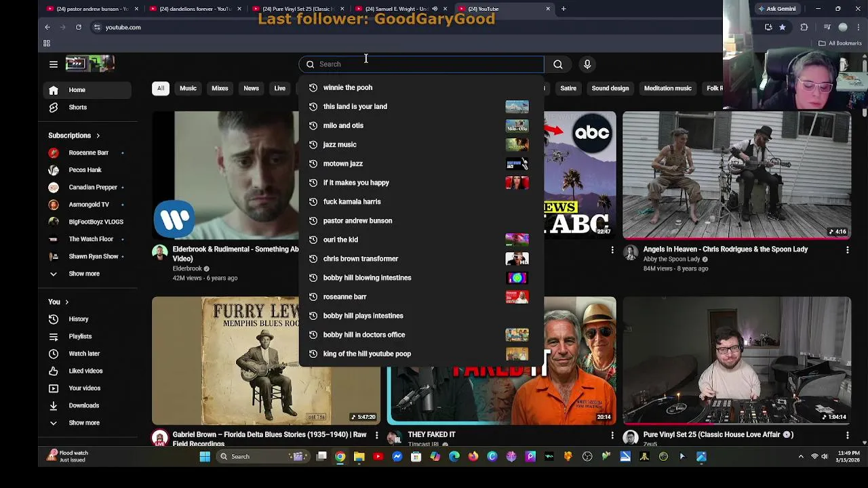This screenshot has width=868, height=488.
Task: Expand the You section Show more
Action: (x=87, y=423)
